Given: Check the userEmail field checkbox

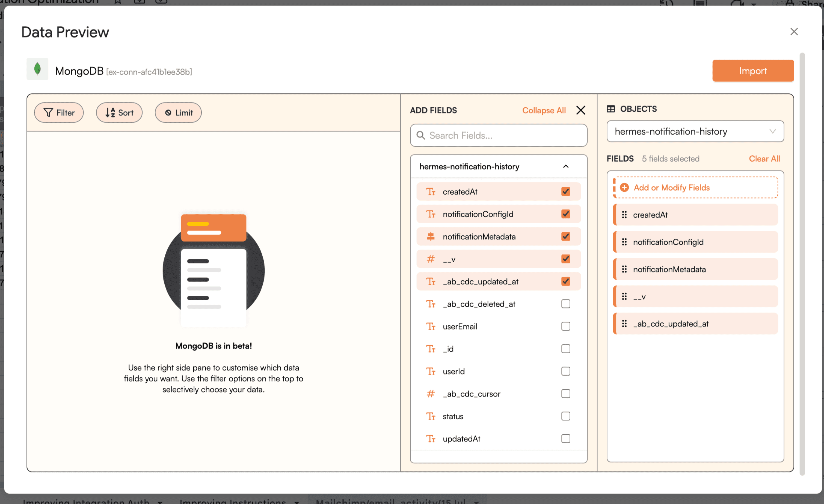Looking at the screenshot, I should tap(566, 327).
